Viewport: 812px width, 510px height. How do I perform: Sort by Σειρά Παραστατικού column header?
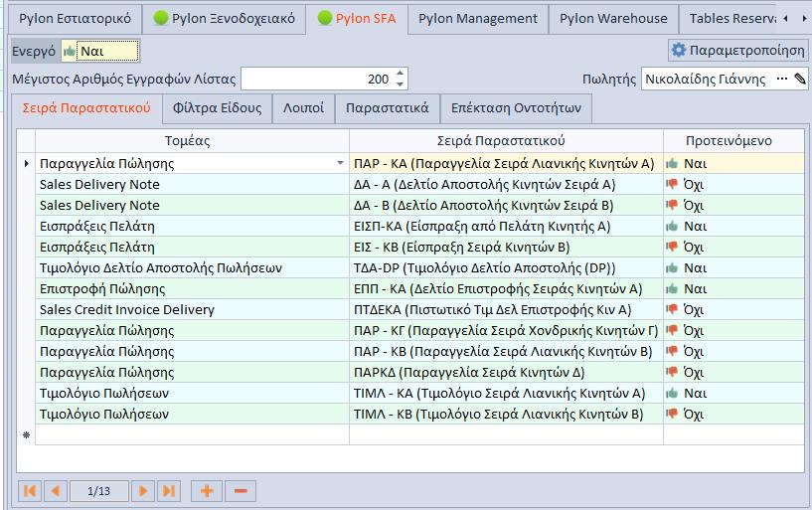pyautogui.click(x=506, y=141)
